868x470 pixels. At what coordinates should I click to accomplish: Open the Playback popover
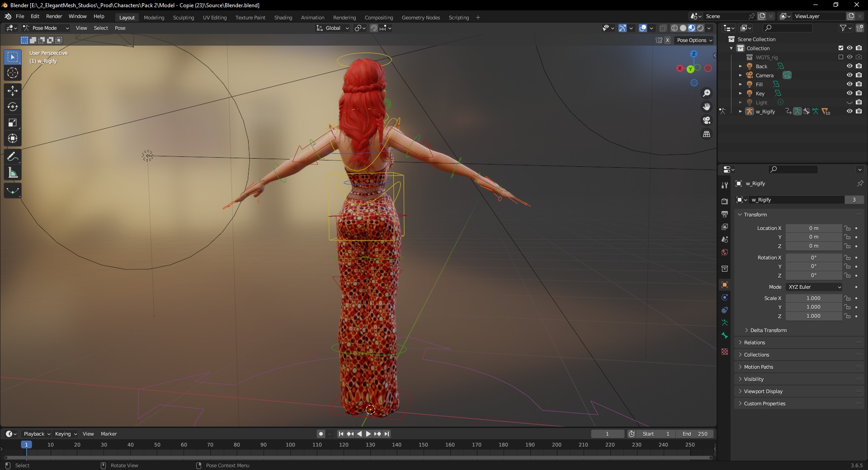[37, 434]
